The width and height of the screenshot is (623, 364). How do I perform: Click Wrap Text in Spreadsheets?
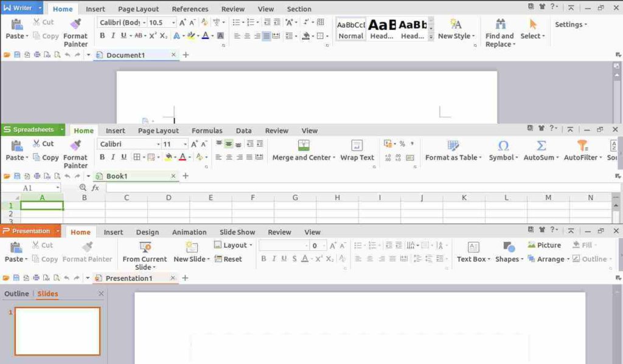tap(357, 151)
